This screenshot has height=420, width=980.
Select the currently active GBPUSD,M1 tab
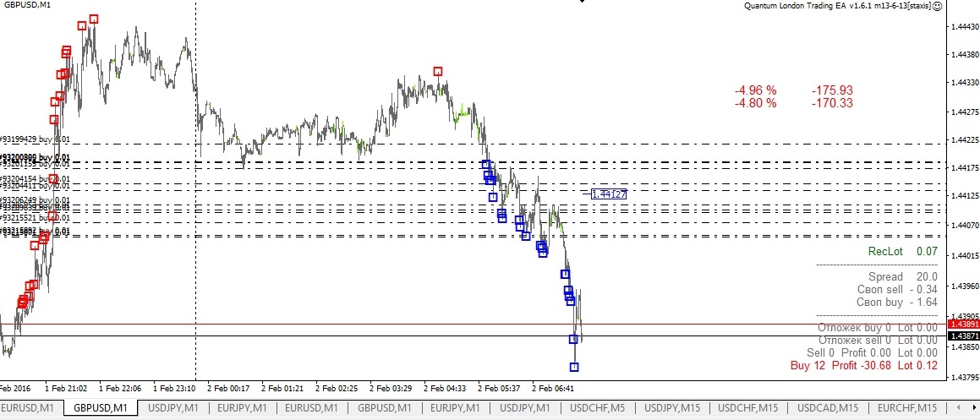(101, 408)
